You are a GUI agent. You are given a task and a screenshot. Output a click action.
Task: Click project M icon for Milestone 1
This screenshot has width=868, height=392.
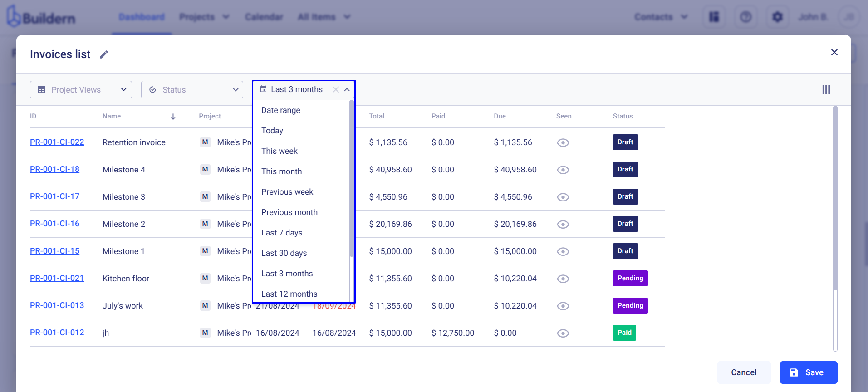point(205,251)
